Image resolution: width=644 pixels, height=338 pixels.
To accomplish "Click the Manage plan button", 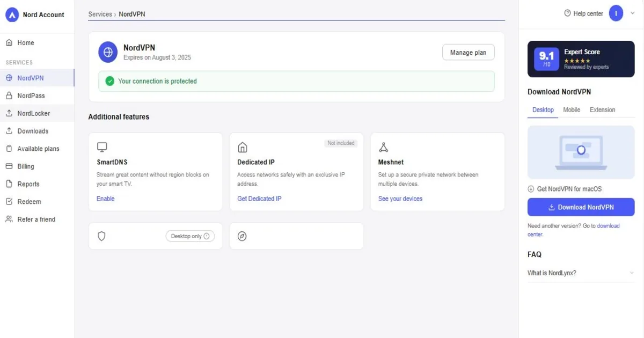I will coord(468,53).
